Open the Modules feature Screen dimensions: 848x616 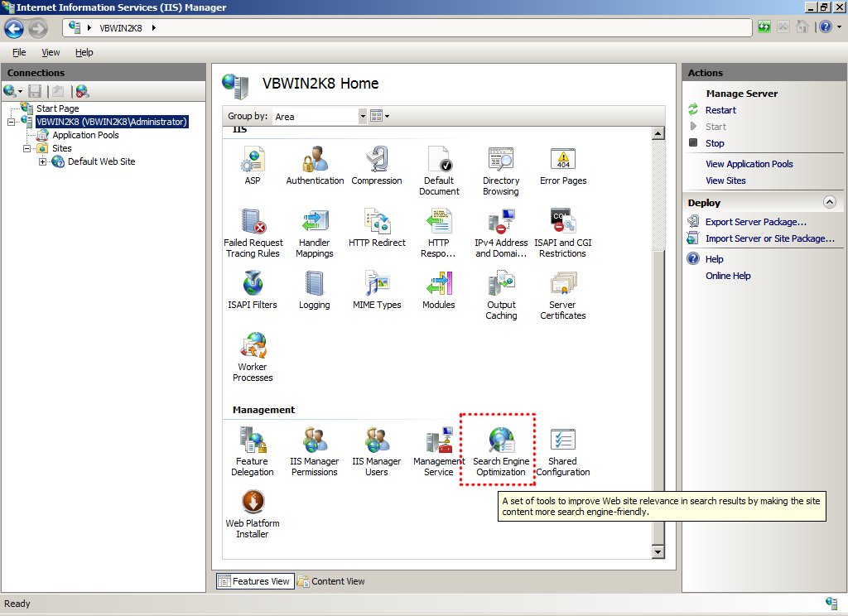(439, 289)
